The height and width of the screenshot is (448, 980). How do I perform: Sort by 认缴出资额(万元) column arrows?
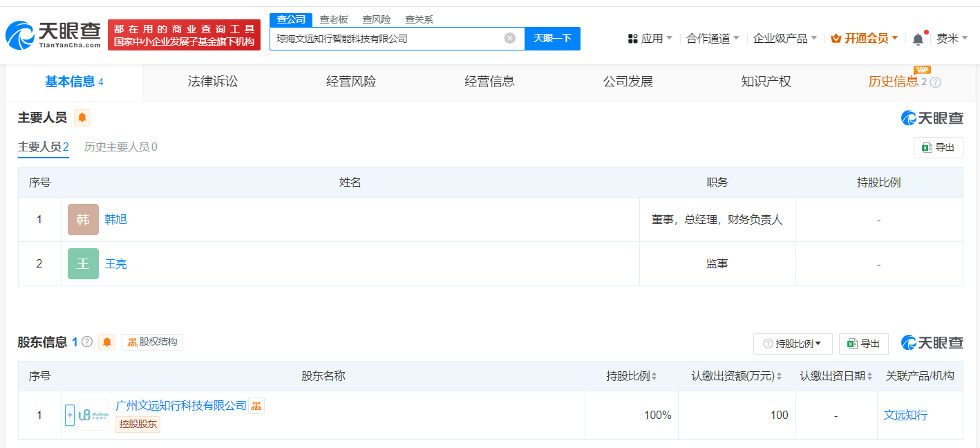(x=780, y=376)
